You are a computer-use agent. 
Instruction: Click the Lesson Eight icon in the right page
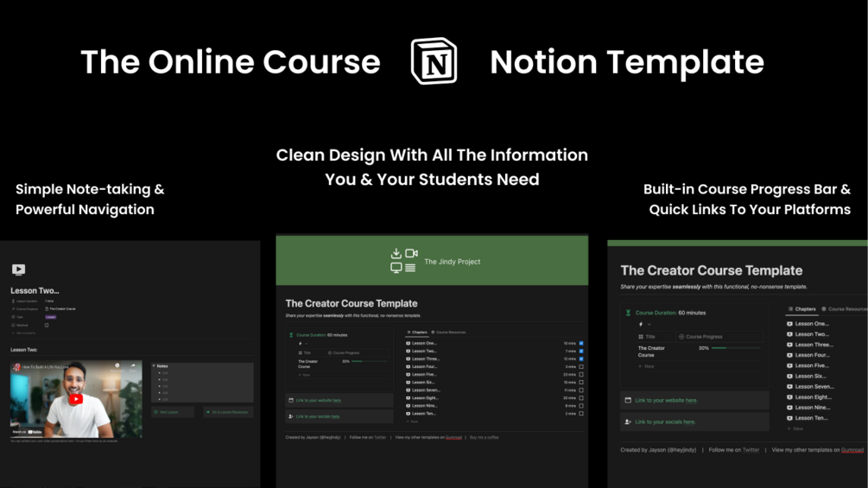click(789, 397)
